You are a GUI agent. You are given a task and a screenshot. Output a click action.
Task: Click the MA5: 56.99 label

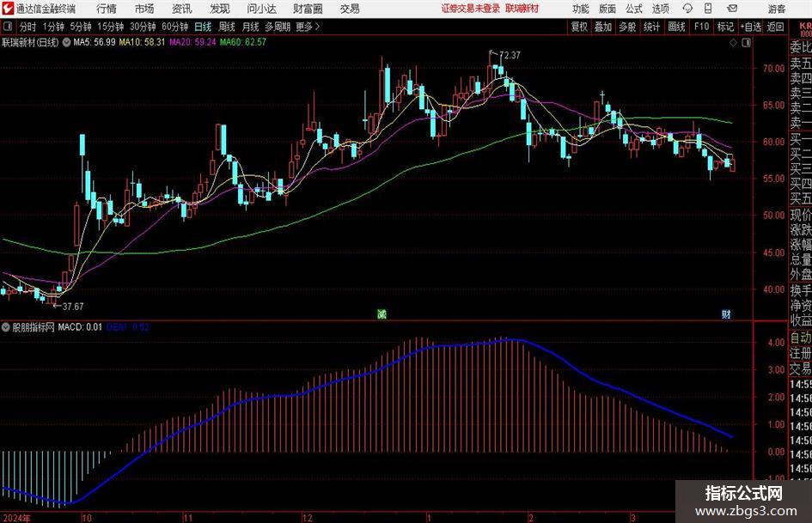point(95,42)
